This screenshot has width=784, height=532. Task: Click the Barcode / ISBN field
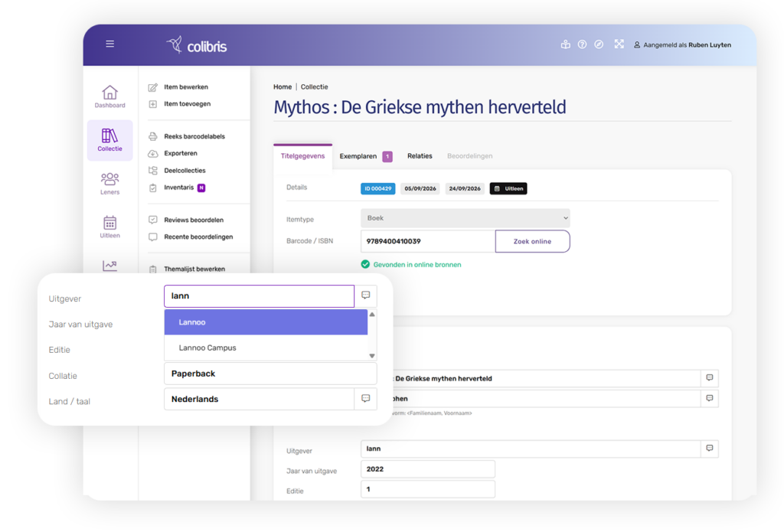(x=428, y=241)
